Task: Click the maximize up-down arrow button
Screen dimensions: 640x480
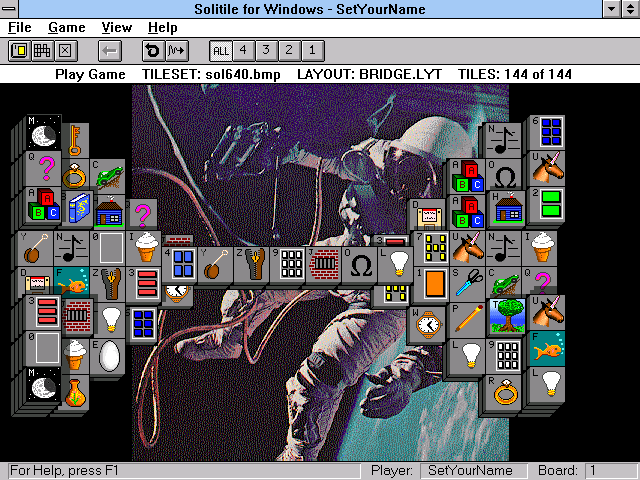Action: [x=631, y=9]
